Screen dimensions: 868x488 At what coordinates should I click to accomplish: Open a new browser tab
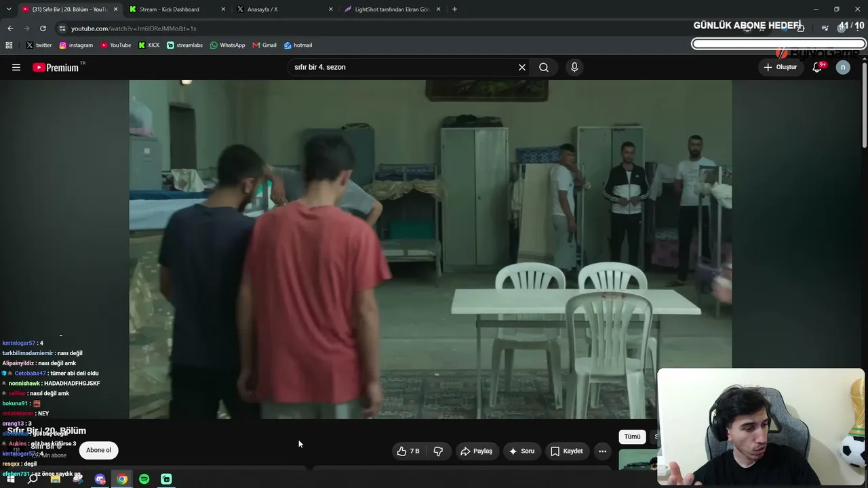point(454,9)
